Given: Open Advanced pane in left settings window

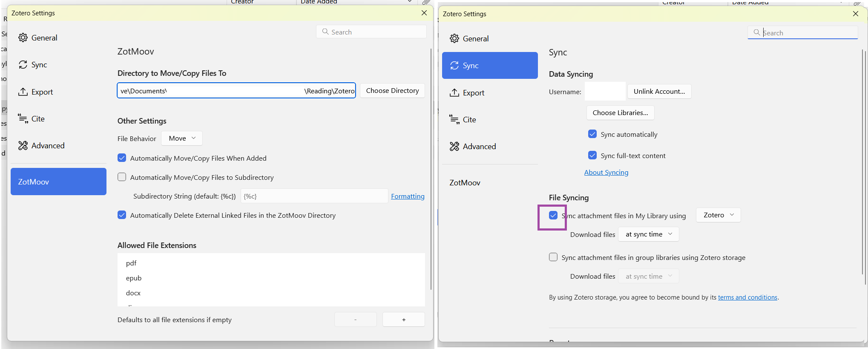Looking at the screenshot, I should (x=58, y=146).
